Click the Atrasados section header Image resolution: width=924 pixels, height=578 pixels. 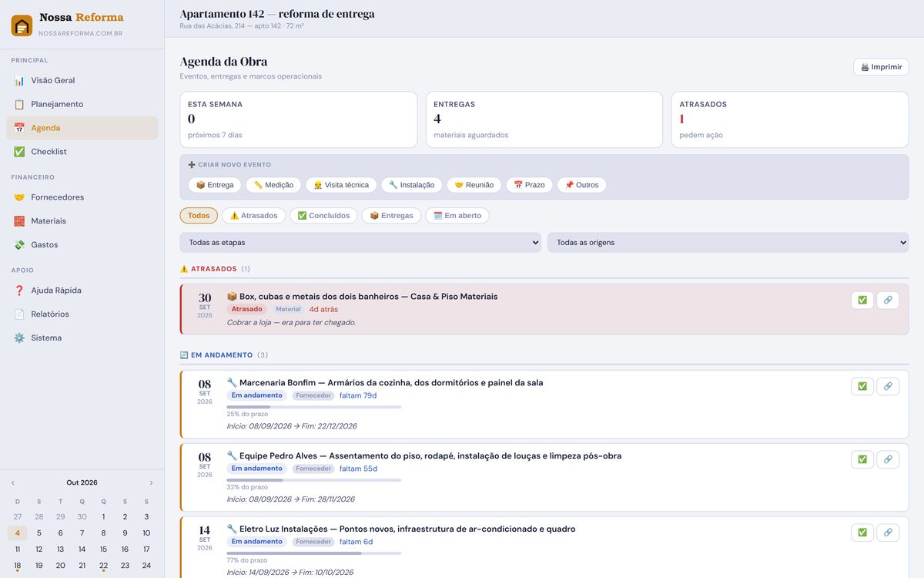click(x=216, y=269)
